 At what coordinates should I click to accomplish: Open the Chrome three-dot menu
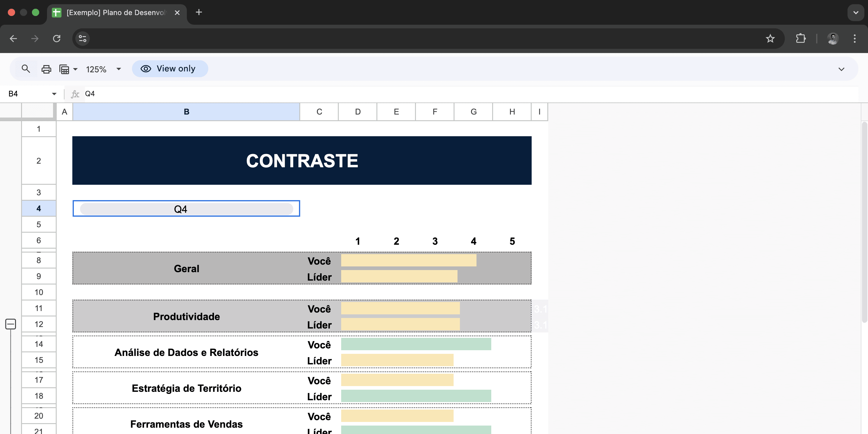tap(854, 38)
